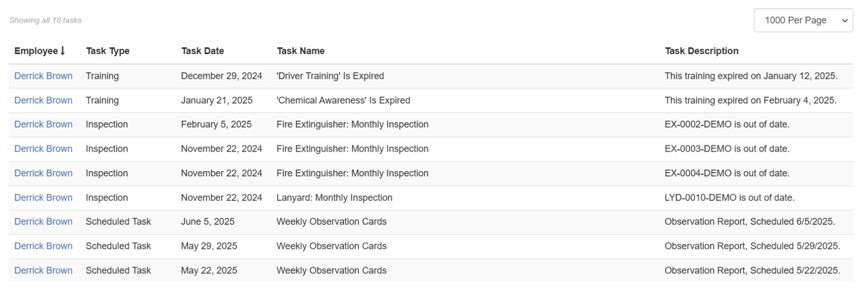Click Derrick Brown in EX-0003-DEMO row
Image resolution: width=868 pixels, height=284 pixels.
click(x=43, y=149)
